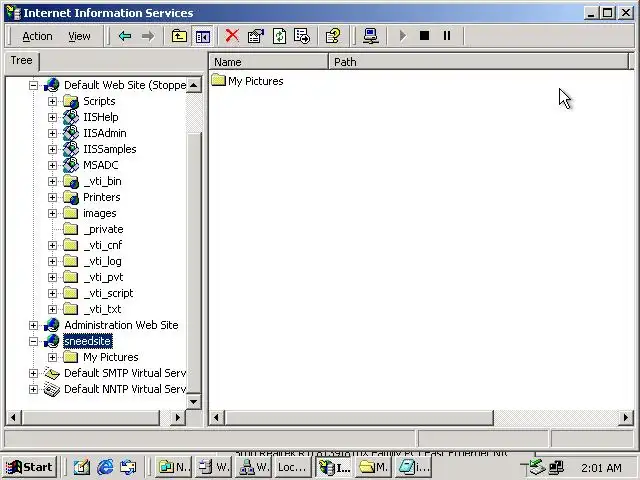The image size is (640, 480).
Task: Expand the images folder node
Action: (52, 213)
